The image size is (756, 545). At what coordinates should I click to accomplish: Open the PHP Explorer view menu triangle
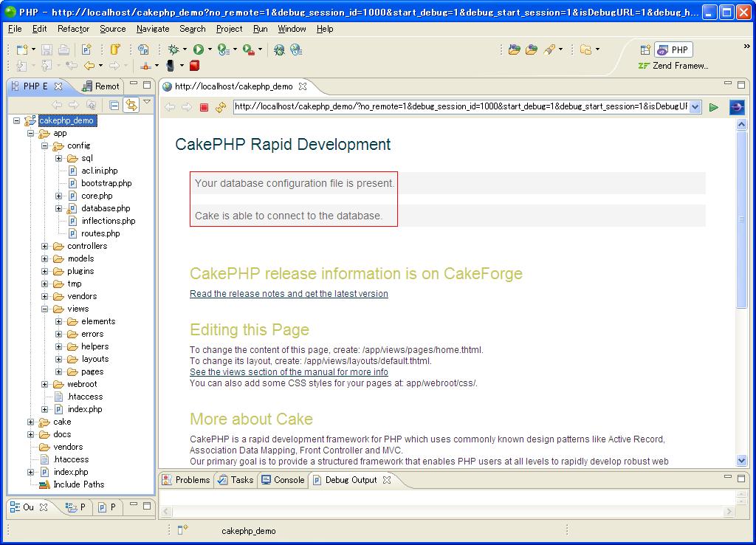point(147,102)
